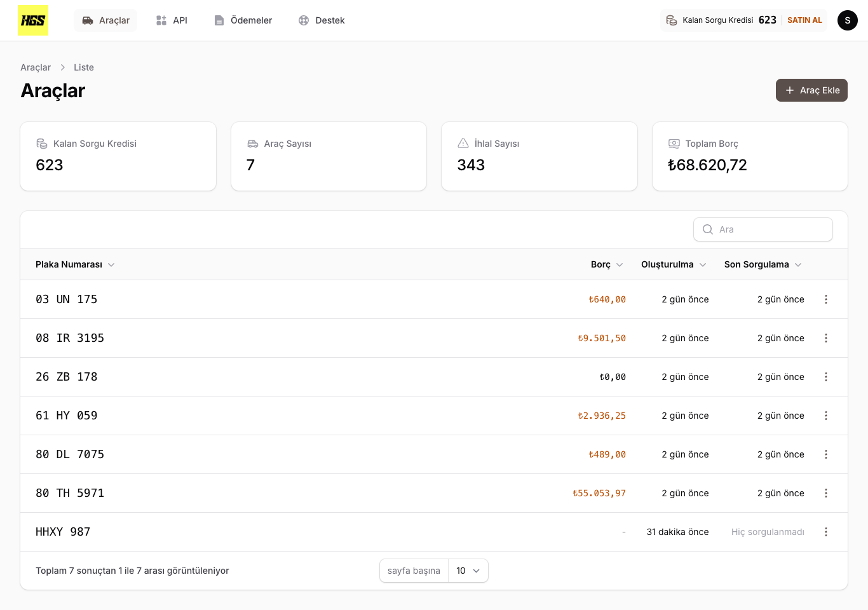
Task: Sort by Son Sorgulama column
Action: tap(763, 264)
